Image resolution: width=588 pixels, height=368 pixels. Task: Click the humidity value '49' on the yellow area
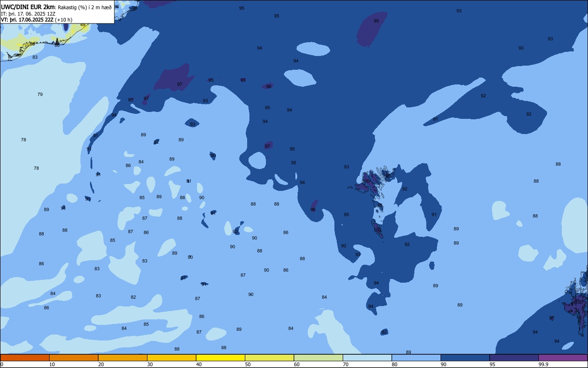pyautogui.click(x=83, y=25)
